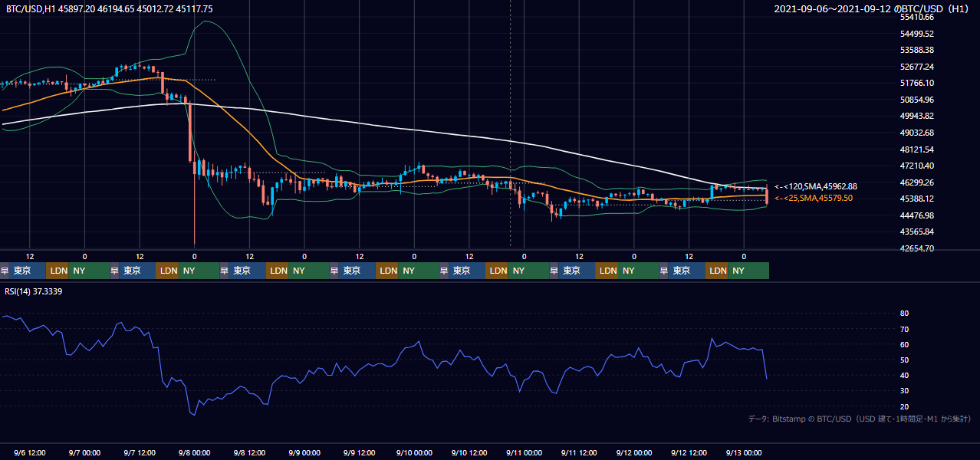Click the 9/11 00:00 time label
The width and height of the screenshot is (980, 460).
point(525,452)
